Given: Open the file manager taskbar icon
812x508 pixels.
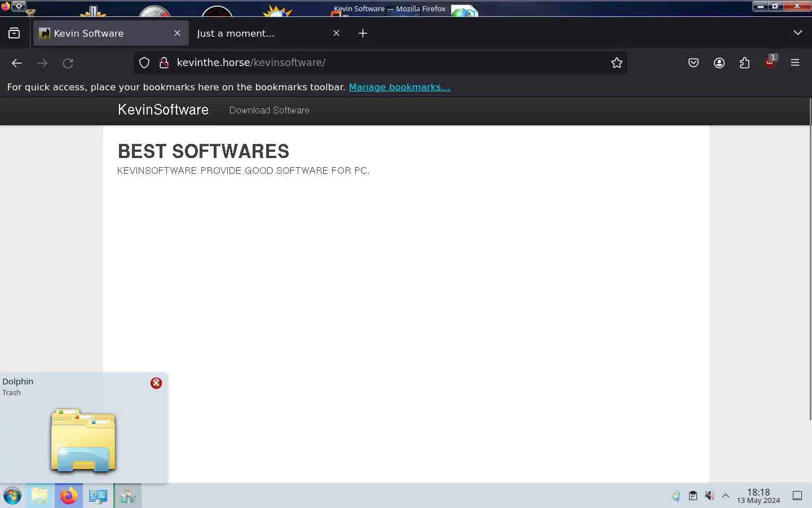Looking at the screenshot, I should [39, 496].
